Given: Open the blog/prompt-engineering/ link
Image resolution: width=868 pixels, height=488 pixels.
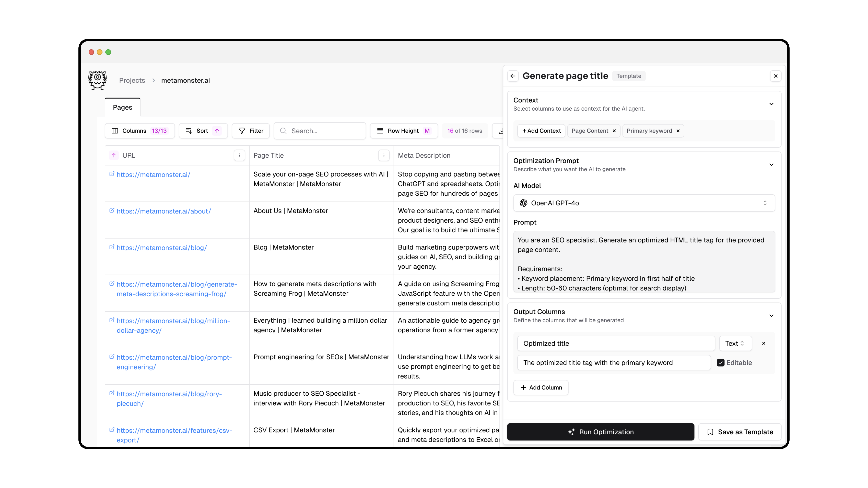Looking at the screenshot, I should click(174, 362).
